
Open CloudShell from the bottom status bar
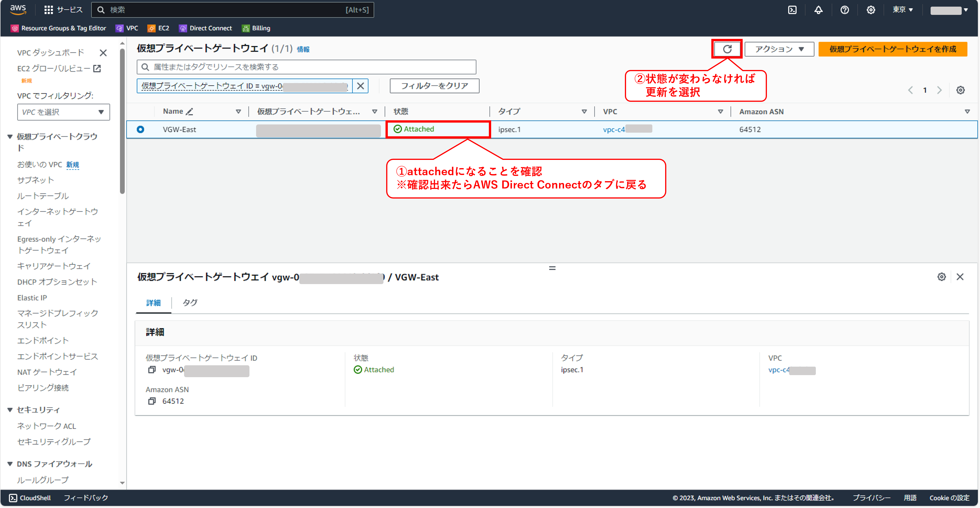[30, 498]
